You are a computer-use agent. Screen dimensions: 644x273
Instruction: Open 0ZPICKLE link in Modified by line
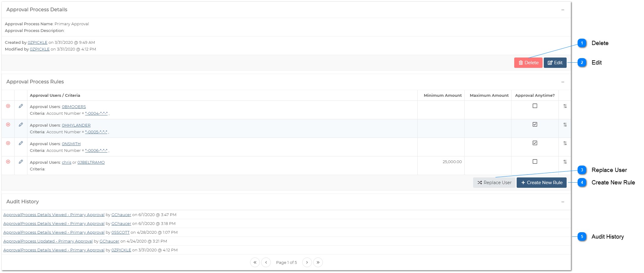click(40, 49)
